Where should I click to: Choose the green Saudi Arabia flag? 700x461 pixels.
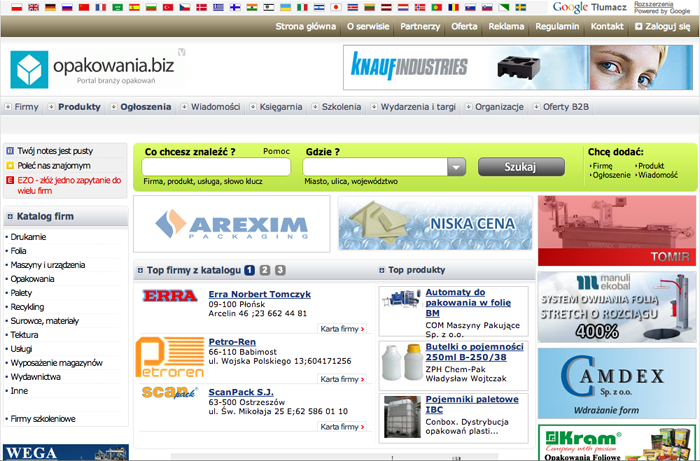pyautogui.click(x=117, y=7)
